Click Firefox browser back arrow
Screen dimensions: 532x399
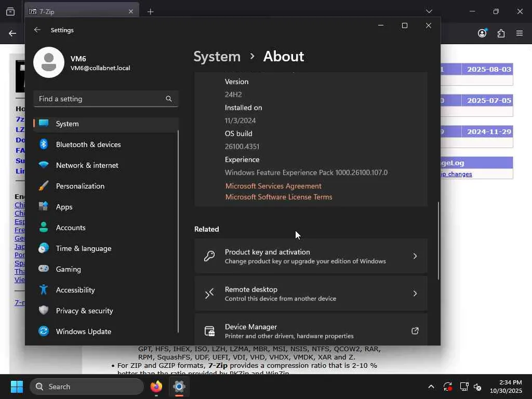click(12, 33)
